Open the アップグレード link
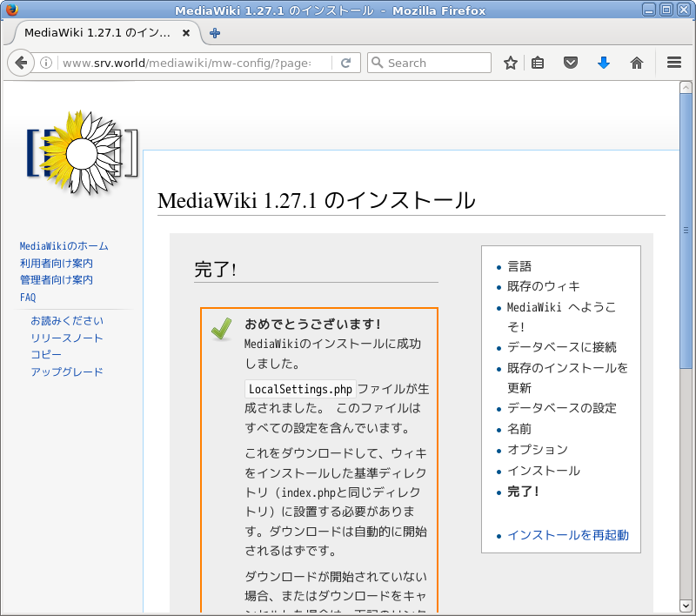696x616 pixels. click(67, 372)
